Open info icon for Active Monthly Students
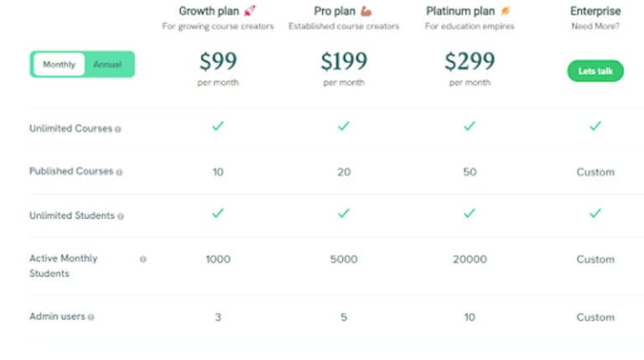 coord(143,259)
